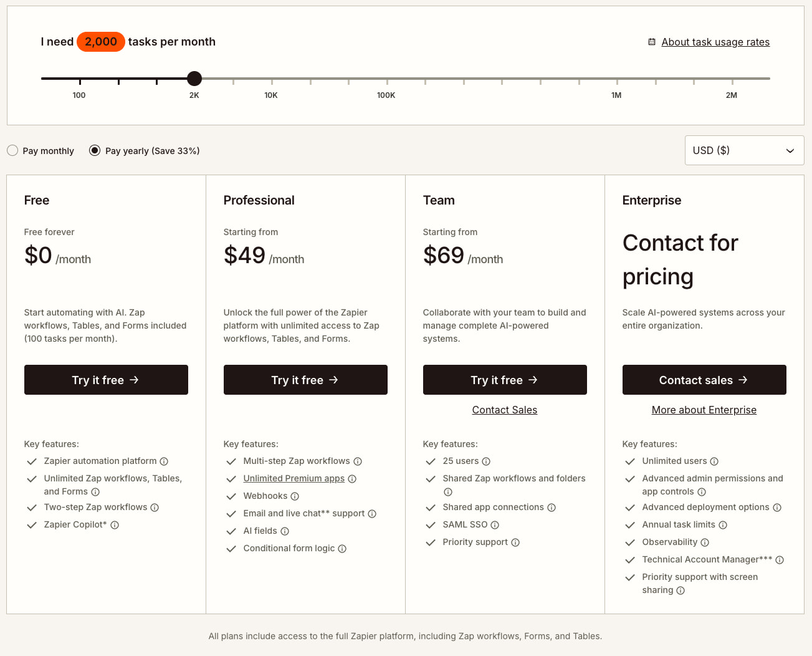Open info tooltip for Unlimited Premium apps

click(352, 479)
